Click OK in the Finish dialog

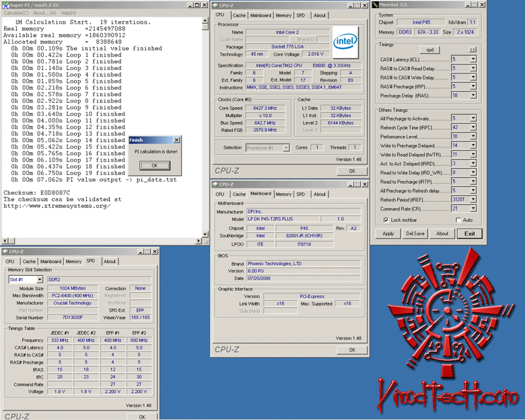pos(155,166)
